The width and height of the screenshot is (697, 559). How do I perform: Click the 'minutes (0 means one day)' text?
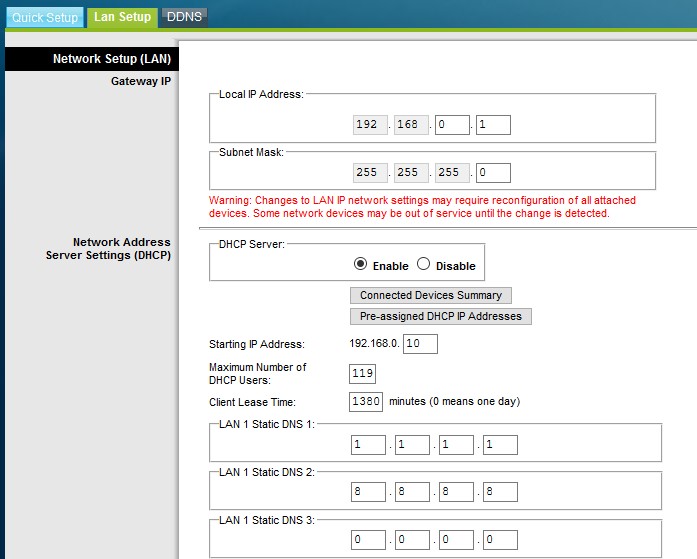pyautogui.click(x=454, y=401)
